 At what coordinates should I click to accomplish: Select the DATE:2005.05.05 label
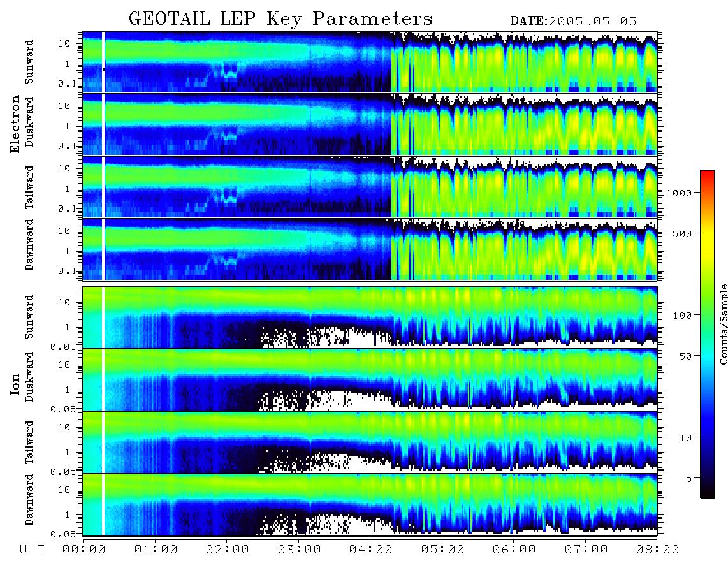[573, 22]
